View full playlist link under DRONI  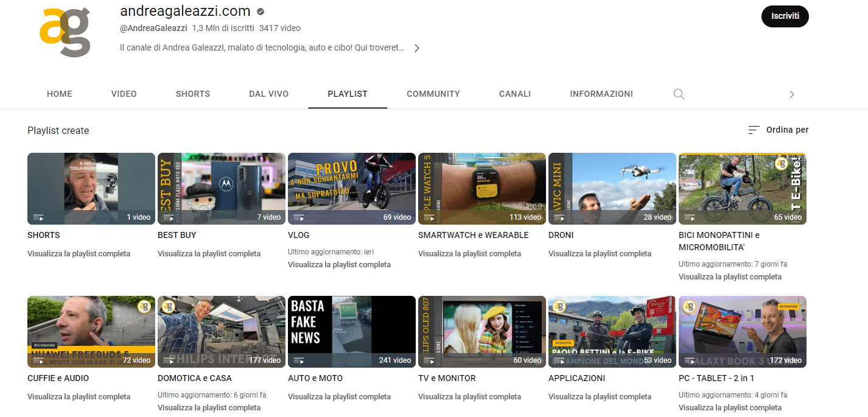pos(600,254)
